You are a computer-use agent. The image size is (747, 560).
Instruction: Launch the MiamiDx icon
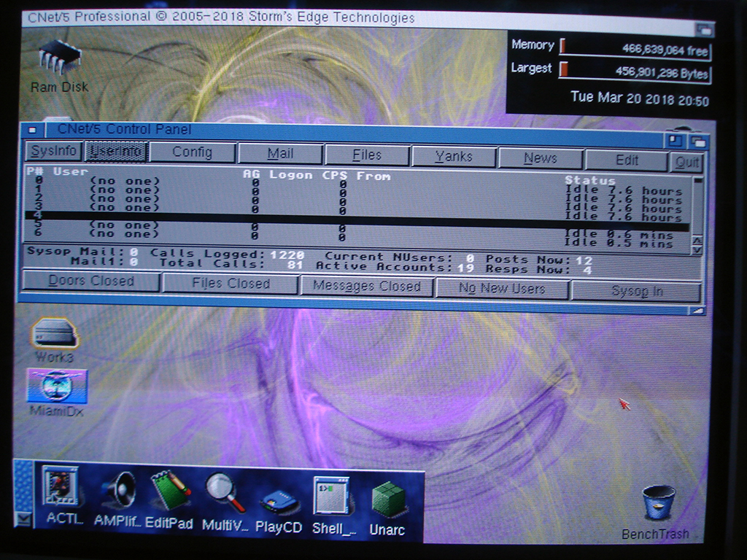(x=57, y=393)
